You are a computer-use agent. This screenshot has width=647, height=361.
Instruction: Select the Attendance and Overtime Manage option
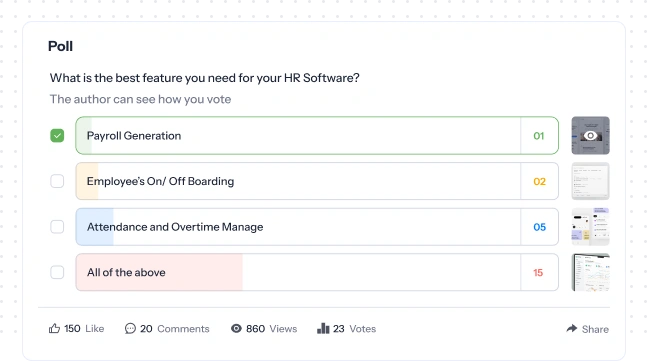click(x=317, y=227)
